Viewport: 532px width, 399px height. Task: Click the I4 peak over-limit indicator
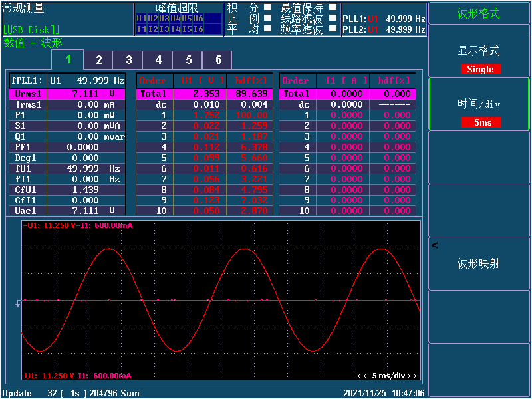175,29
